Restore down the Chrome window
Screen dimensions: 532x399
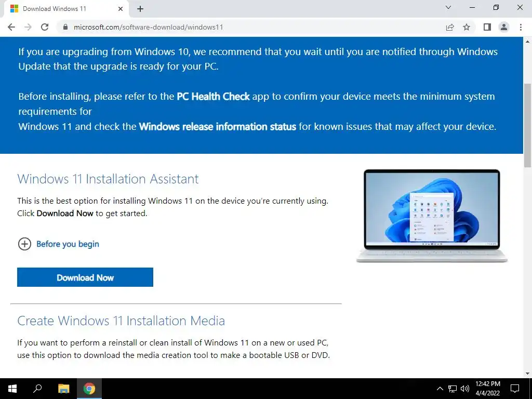tap(496, 7)
